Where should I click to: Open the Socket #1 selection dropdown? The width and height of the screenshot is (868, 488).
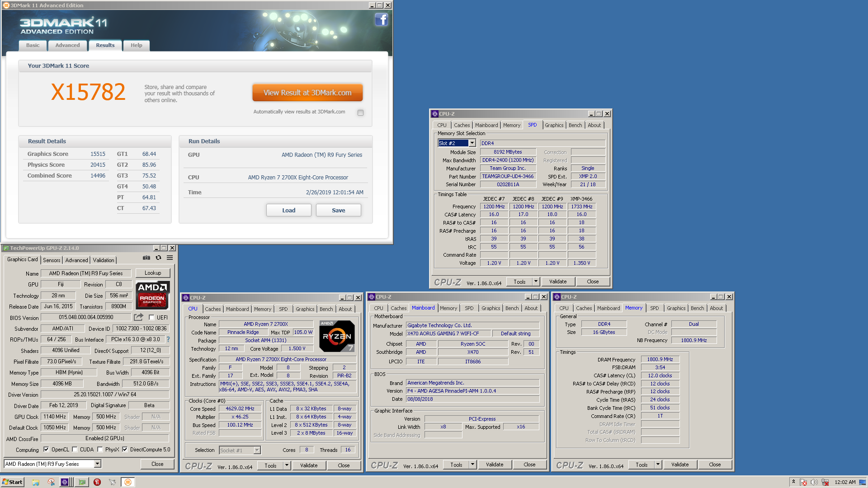pos(257,450)
